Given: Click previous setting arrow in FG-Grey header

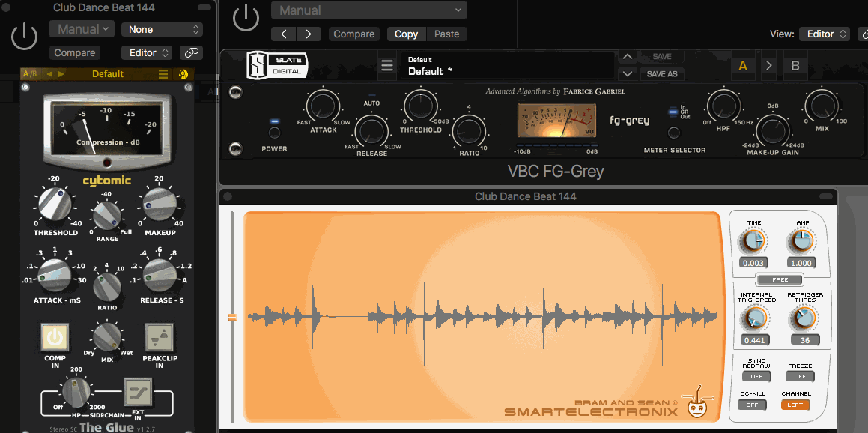Looking at the screenshot, I should (x=284, y=34).
